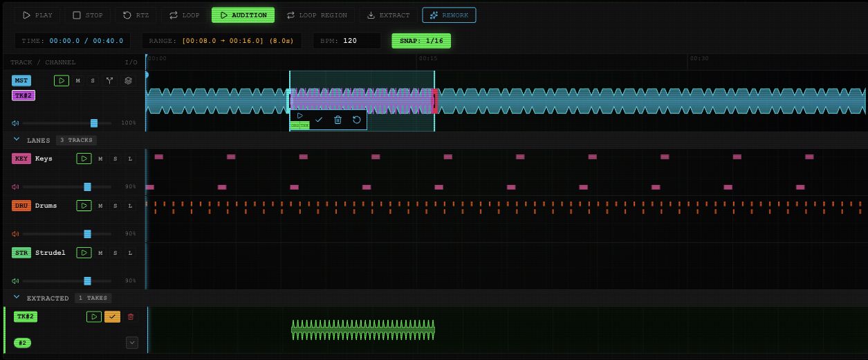Click the orange checkmark button on TK#2 take
Viewport: 868px width, 360px height.
coord(112,316)
